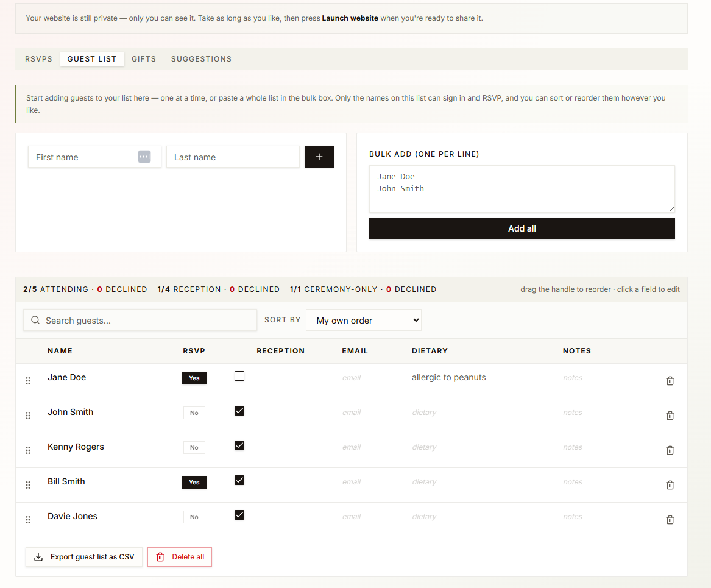
Task: Click Bill Smith row drag handle
Action: (28, 485)
